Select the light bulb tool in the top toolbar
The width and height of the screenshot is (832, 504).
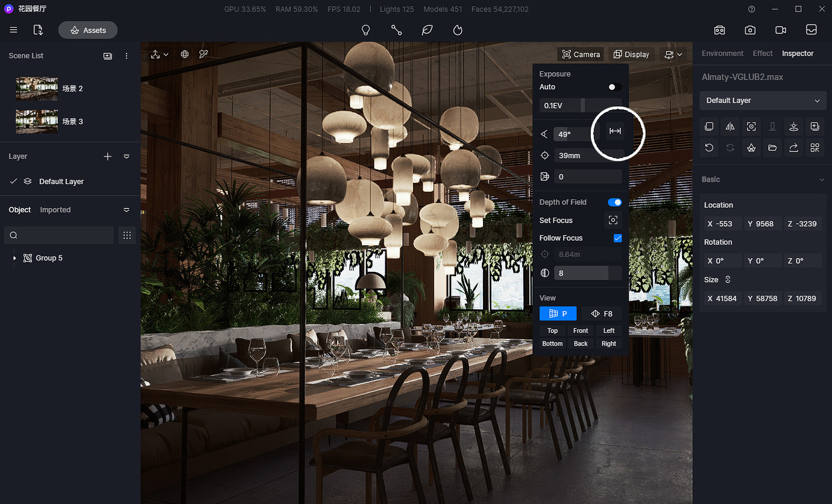[366, 30]
